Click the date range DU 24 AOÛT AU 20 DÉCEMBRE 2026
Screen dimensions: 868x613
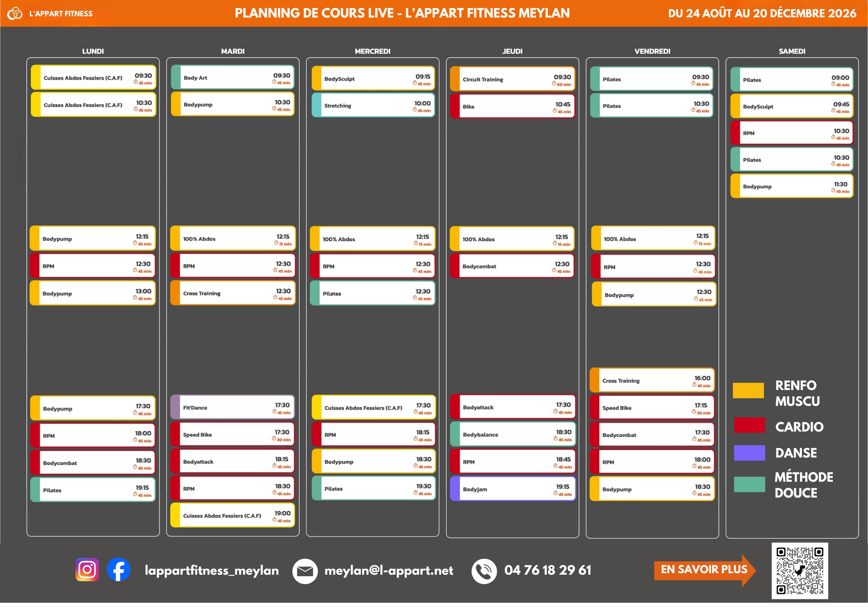click(x=762, y=13)
